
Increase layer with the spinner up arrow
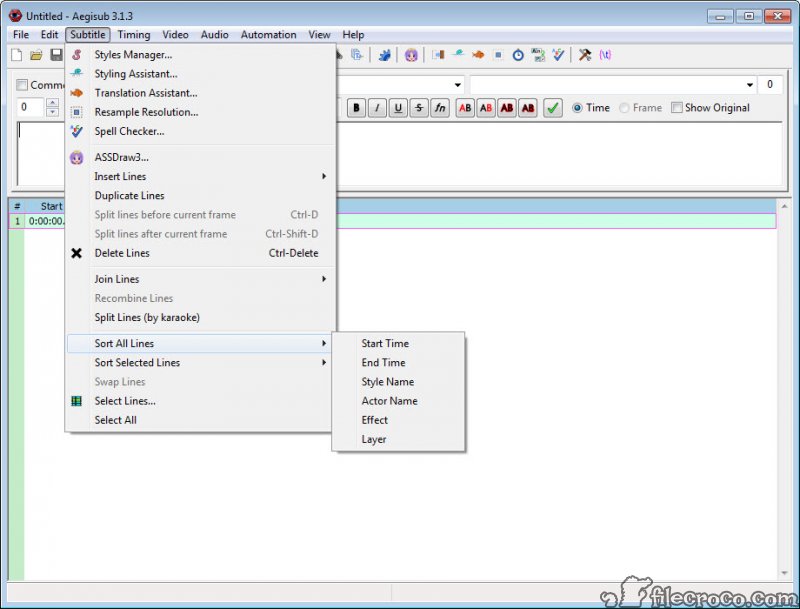tap(52, 103)
